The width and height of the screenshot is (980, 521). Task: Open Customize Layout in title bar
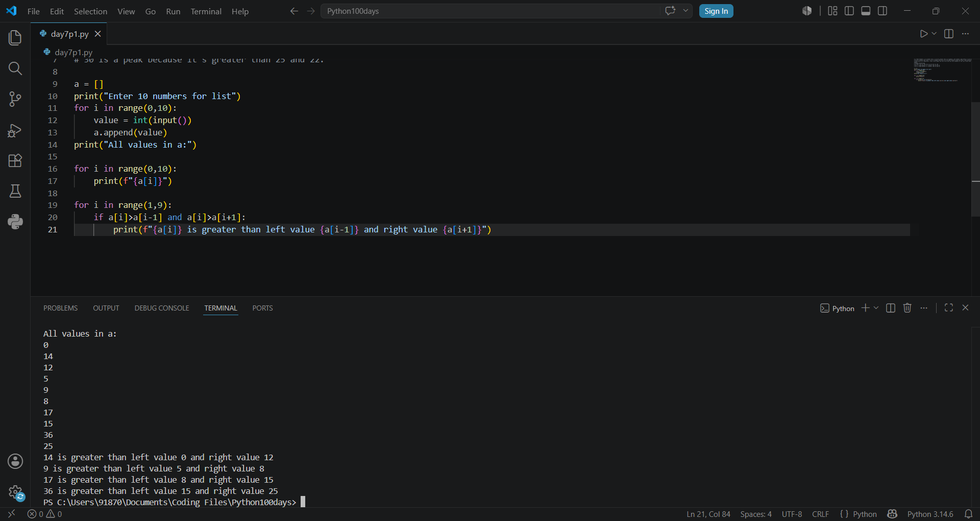click(x=832, y=11)
